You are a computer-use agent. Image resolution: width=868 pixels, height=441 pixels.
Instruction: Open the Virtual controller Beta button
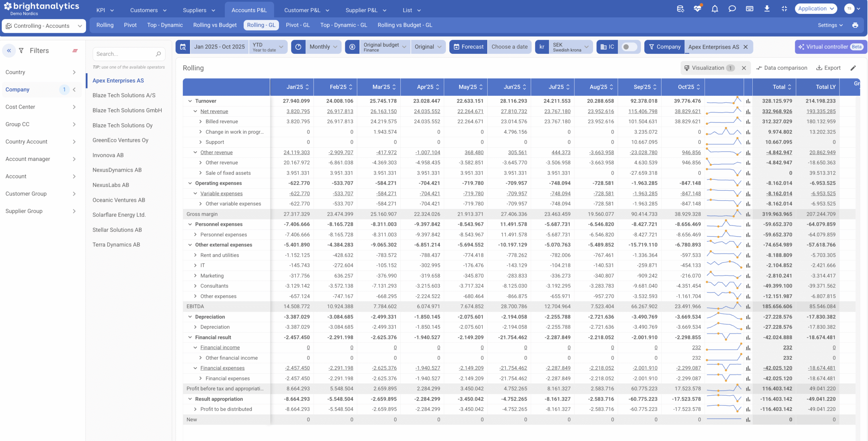(x=831, y=47)
